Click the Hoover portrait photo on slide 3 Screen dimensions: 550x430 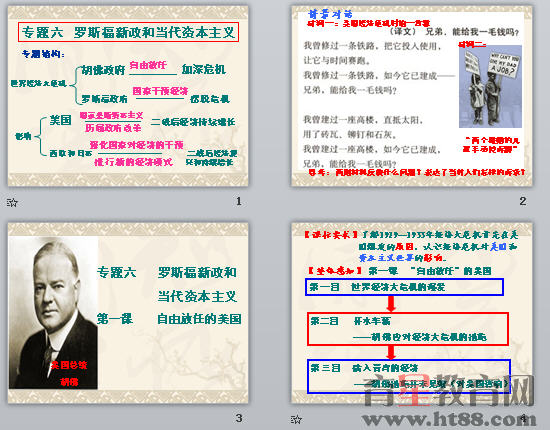tap(53, 313)
